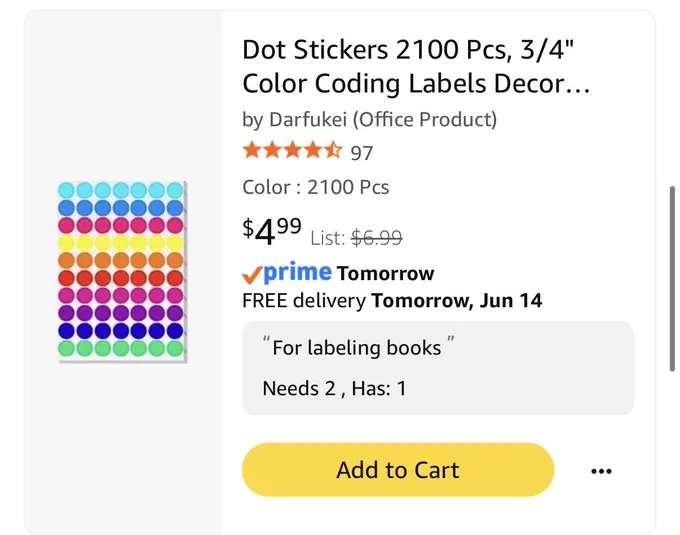Click the half-filled fifth rating star
Viewport: 680px width, 535px height.
point(333,150)
